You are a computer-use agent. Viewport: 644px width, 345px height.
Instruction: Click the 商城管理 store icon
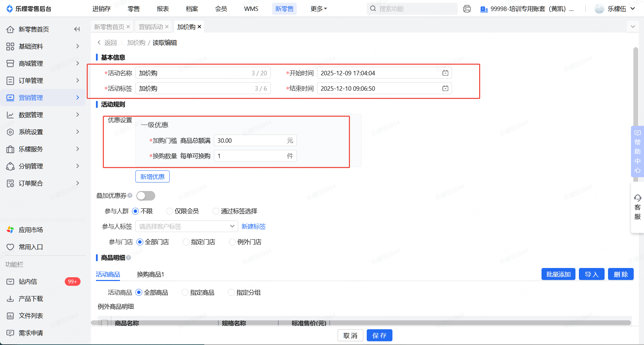pos(10,64)
